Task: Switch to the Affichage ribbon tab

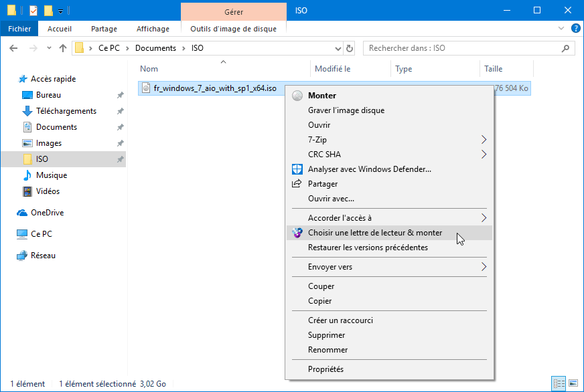Action: coord(153,29)
